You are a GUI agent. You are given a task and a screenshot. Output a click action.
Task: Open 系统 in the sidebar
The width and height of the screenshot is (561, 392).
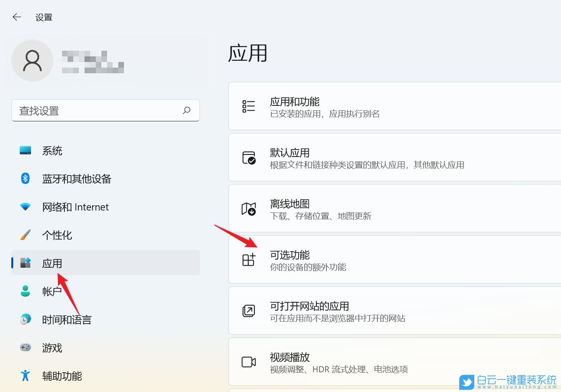pyautogui.click(x=52, y=151)
